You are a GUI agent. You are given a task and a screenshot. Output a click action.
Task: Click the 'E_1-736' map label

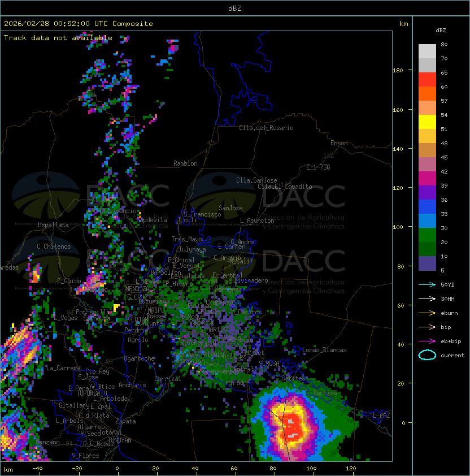pos(318,167)
